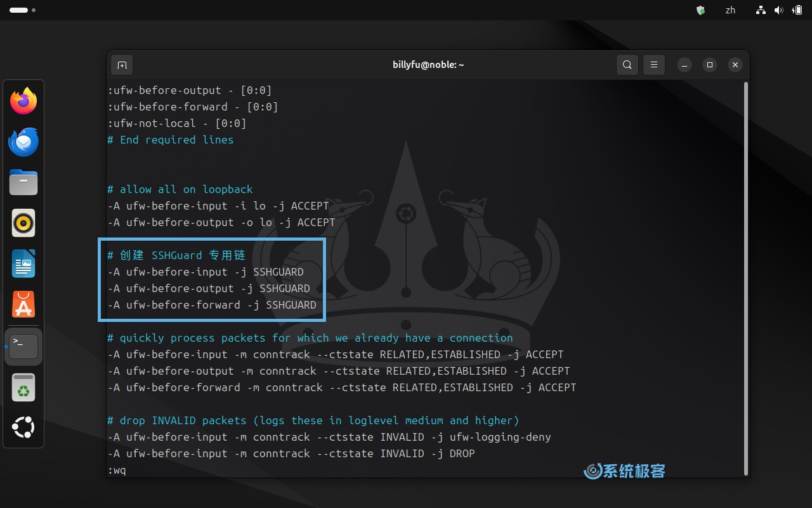Click the 'INVALID -j ufw-logging-deny' rule

(329, 437)
